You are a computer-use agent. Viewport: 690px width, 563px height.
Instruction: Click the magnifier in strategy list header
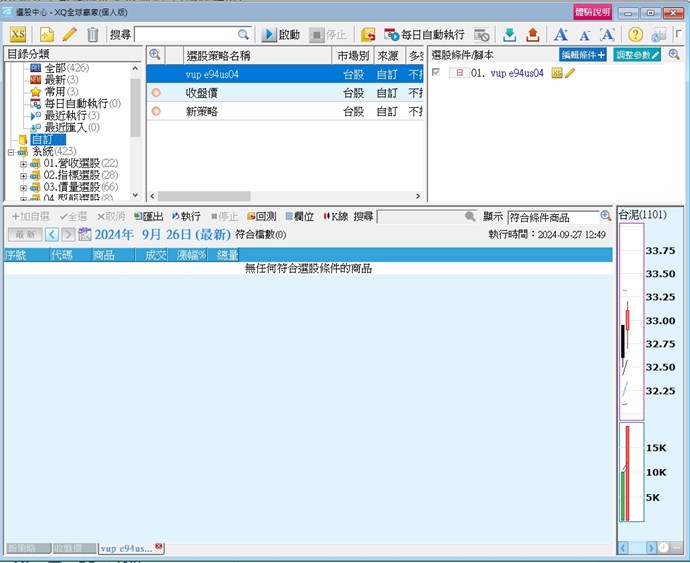click(x=155, y=55)
